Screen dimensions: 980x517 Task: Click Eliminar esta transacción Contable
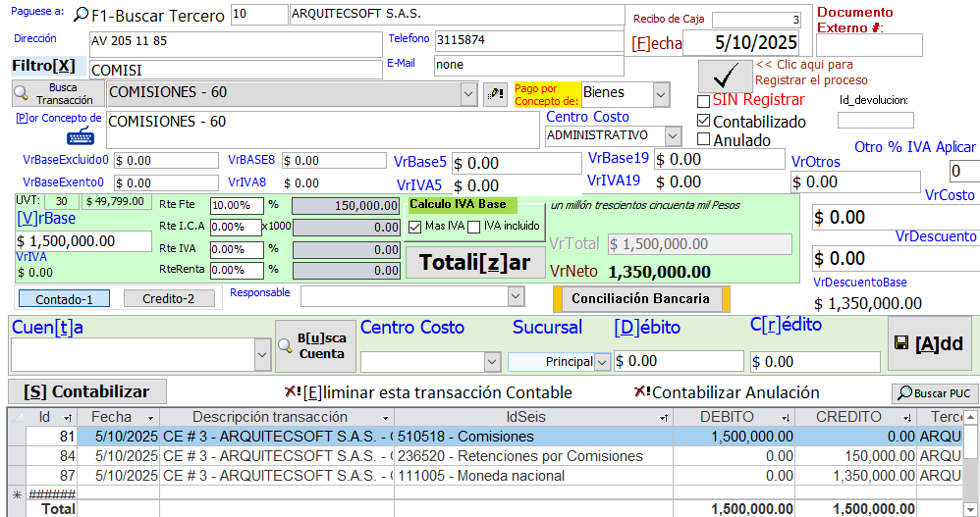tap(427, 392)
